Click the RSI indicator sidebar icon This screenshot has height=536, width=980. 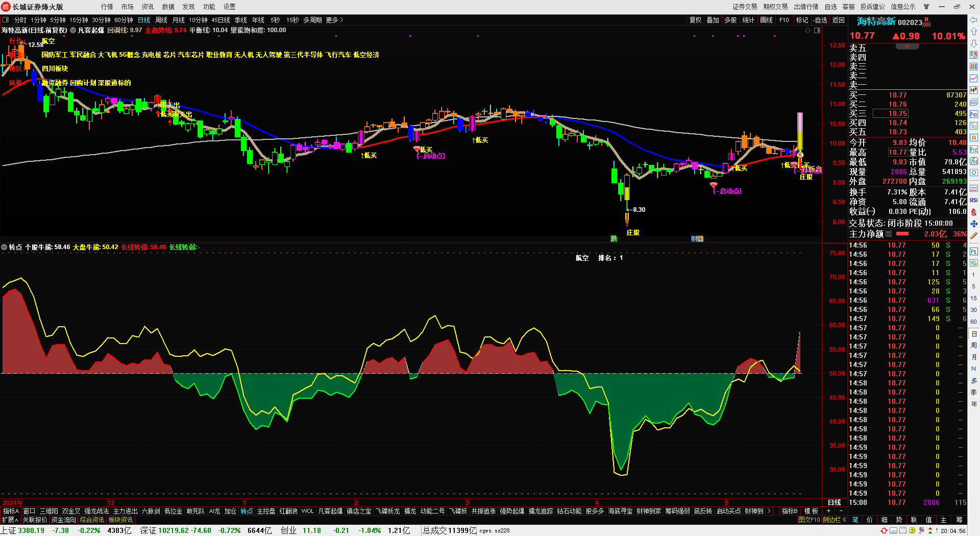[x=974, y=200]
